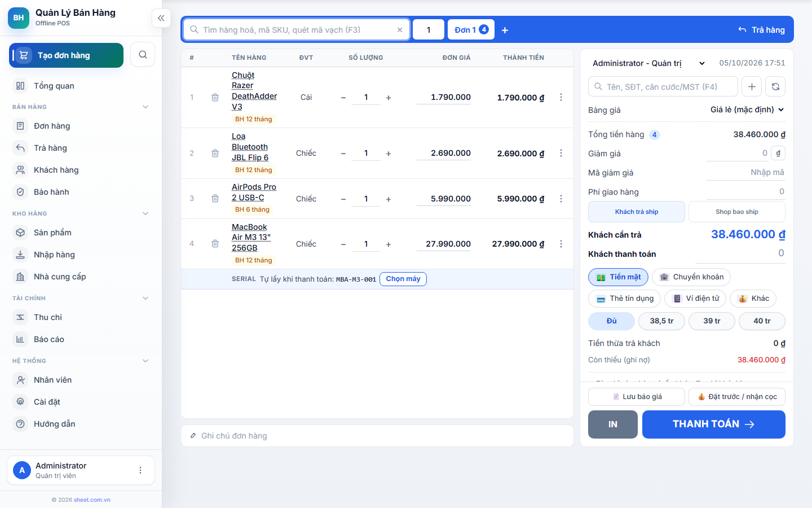The image size is (812, 508).
Task: Increase quantity of Razer DeathAdder V3
Action: [389, 98]
